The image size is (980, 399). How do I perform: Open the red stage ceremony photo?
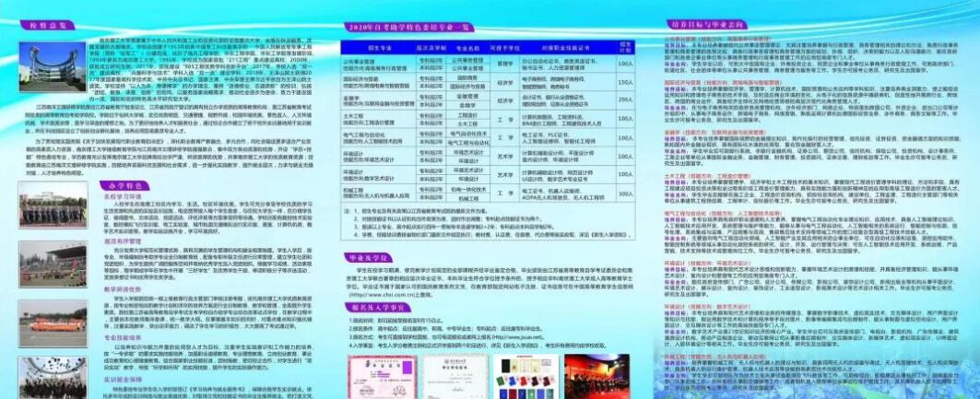coord(596,377)
